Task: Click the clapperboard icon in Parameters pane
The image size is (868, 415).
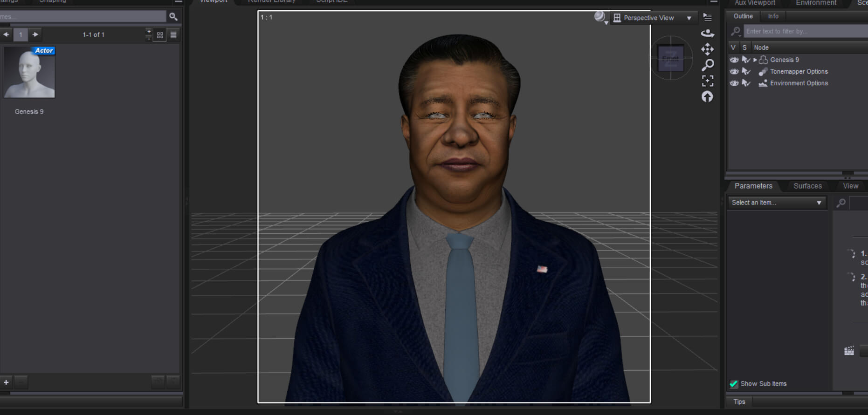Action: (849, 351)
